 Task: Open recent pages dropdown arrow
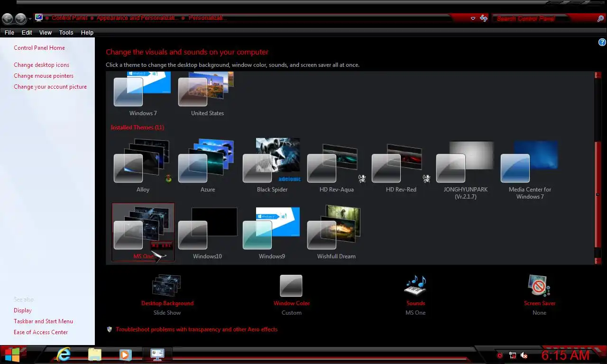coord(30,19)
